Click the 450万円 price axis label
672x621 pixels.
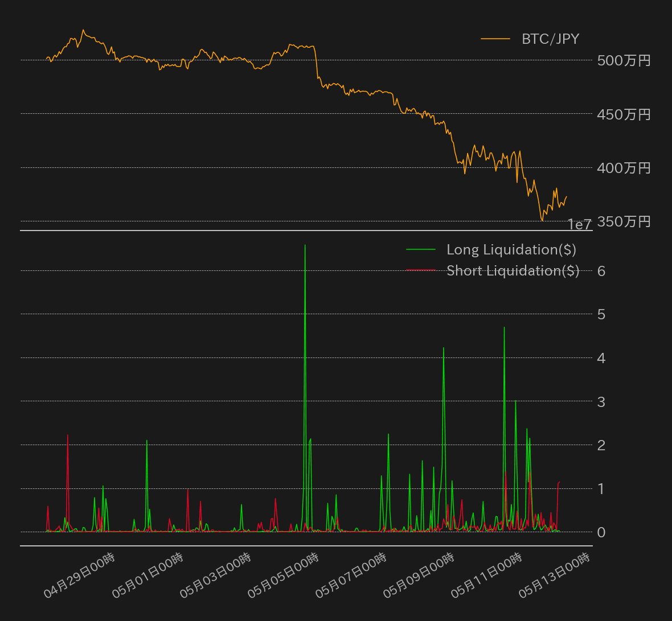(624, 114)
